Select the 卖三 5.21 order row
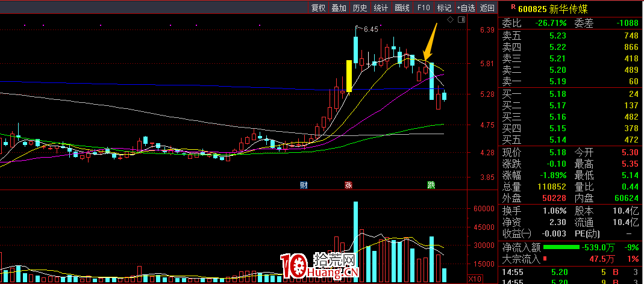This screenshot has height=284, width=644. point(571,59)
